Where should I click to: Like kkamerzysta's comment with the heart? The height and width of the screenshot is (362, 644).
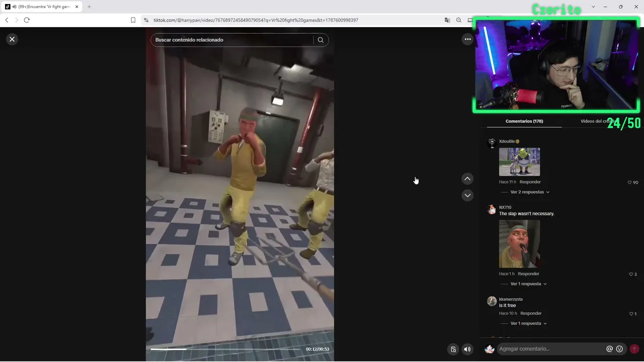click(x=631, y=314)
